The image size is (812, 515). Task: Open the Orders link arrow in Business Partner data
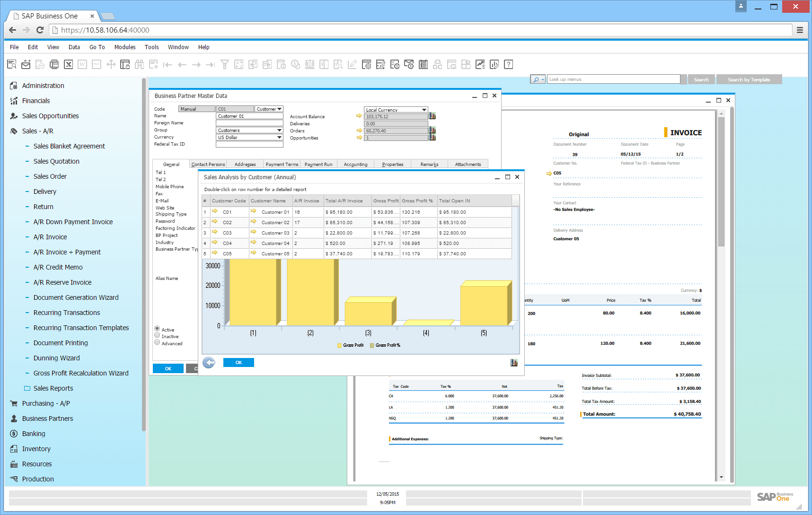pos(359,131)
